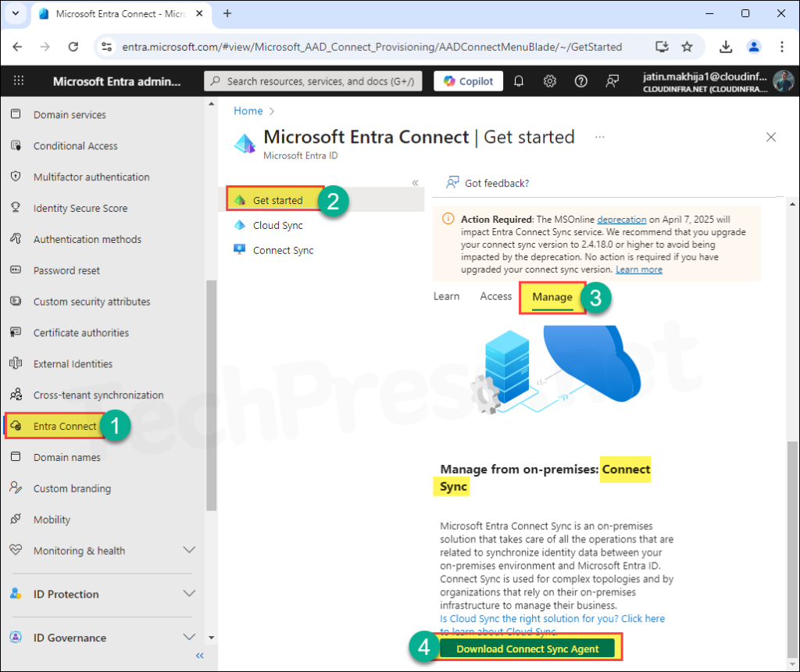The width and height of the screenshot is (800, 672).
Task: Click the site information icon in address bar
Action: [x=106, y=47]
